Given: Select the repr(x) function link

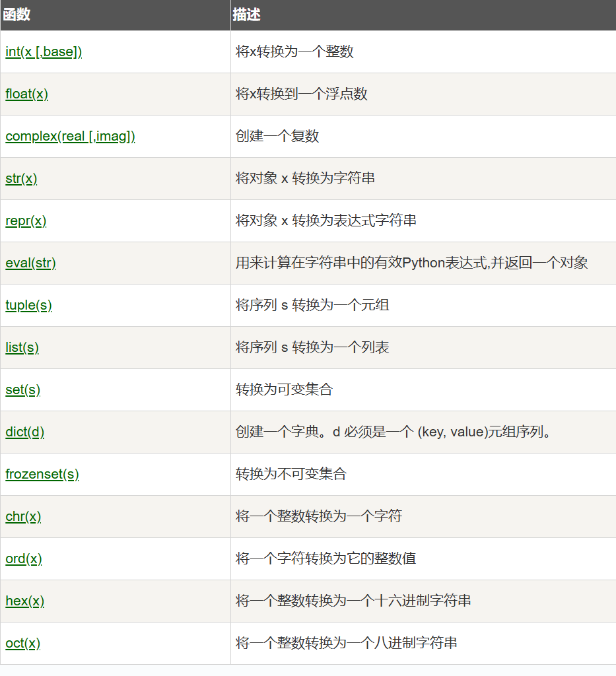Looking at the screenshot, I should point(26,221).
